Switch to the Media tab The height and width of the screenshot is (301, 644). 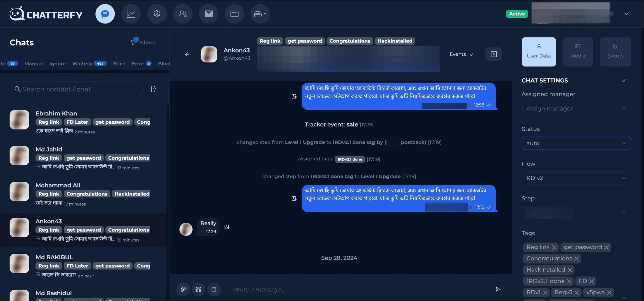[578, 52]
